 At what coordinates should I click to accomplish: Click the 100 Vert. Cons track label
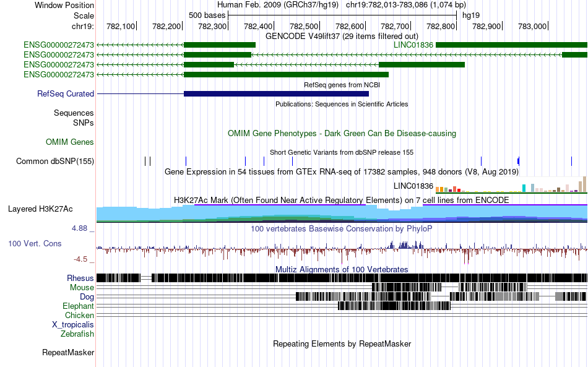click(35, 244)
